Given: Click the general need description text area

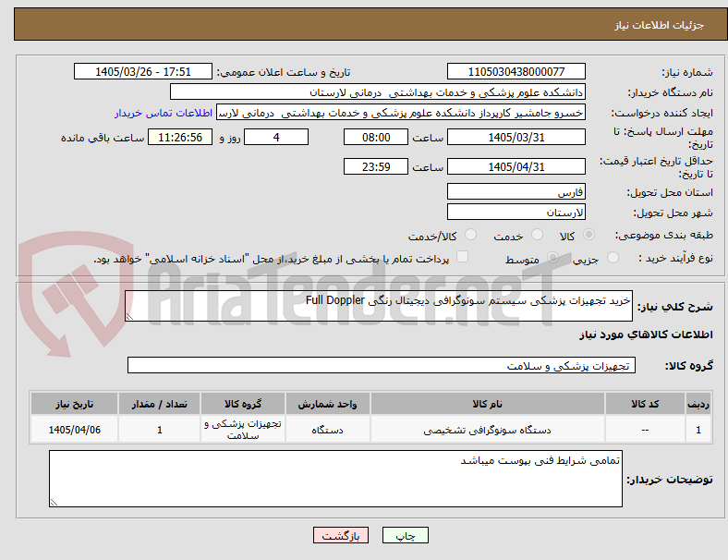Looking at the screenshot, I should [x=379, y=306].
